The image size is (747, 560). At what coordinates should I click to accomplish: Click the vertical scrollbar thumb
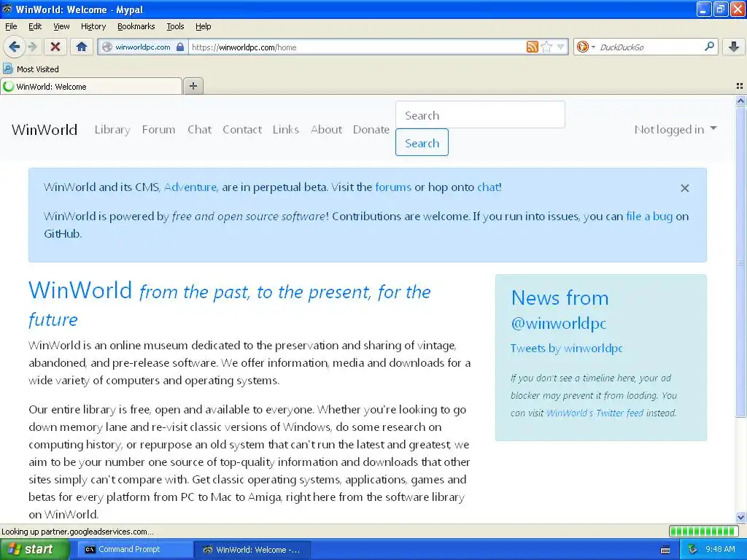click(740, 262)
